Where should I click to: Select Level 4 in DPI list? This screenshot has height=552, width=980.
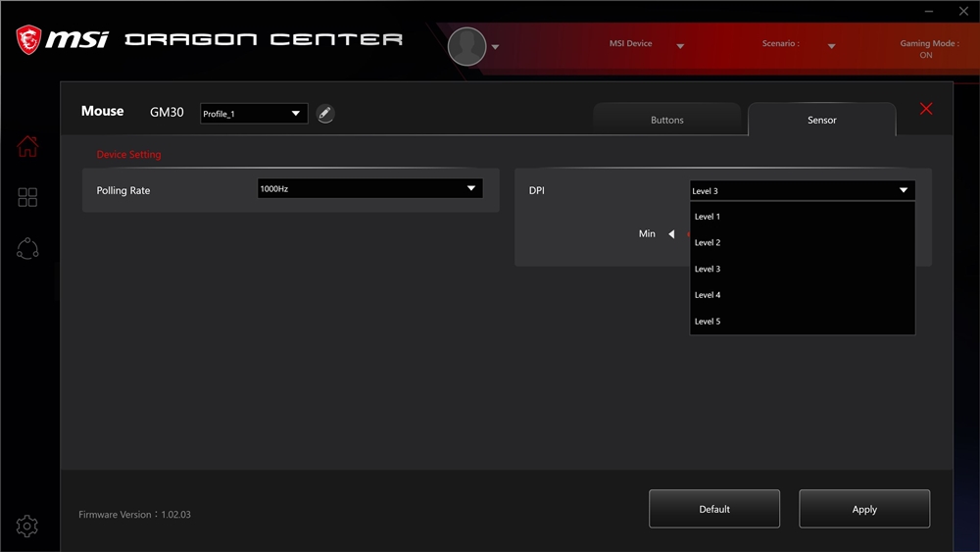[803, 295]
